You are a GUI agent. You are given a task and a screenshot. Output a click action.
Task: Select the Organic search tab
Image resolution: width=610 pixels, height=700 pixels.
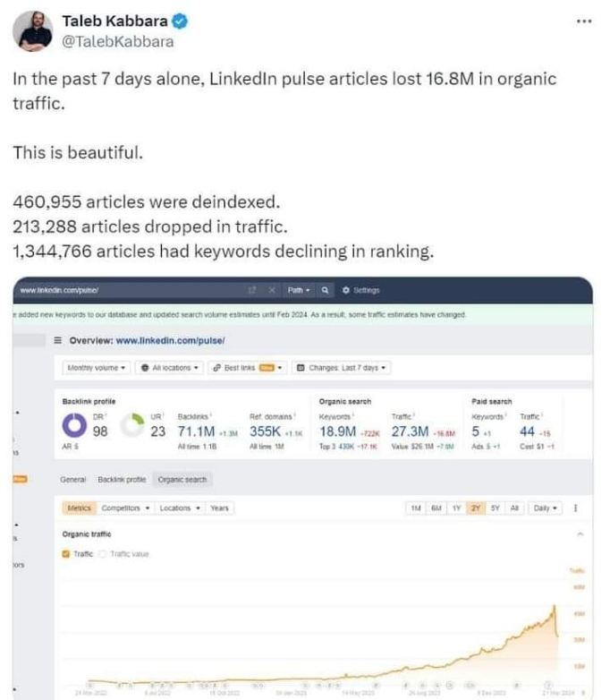point(182,480)
